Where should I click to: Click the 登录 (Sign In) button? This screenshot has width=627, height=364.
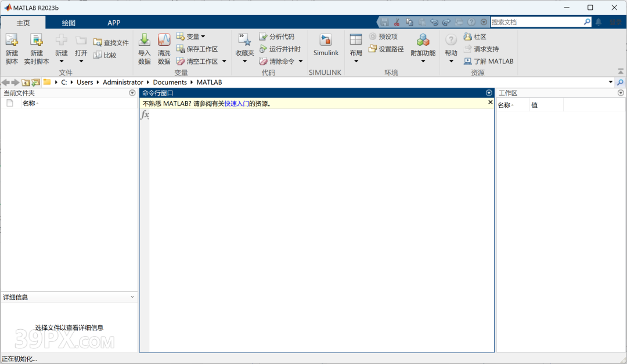point(616,23)
